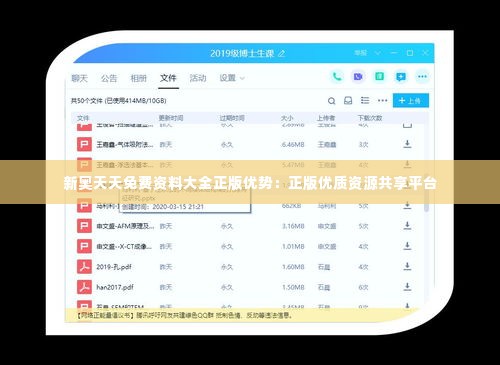Click the 2019级博士生课 window title
The width and height of the screenshot is (500, 365).
click(x=242, y=53)
